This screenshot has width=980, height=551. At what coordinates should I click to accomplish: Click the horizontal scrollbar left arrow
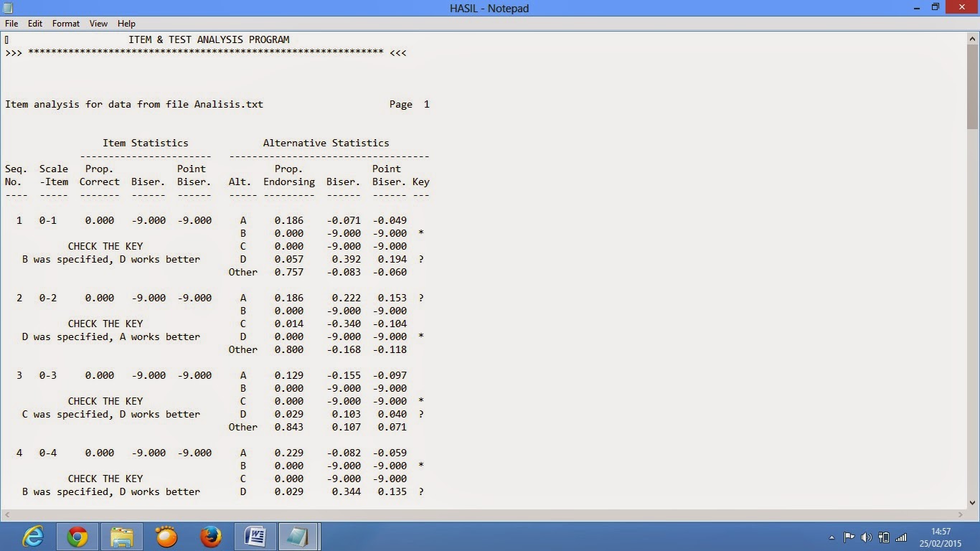[6, 514]
